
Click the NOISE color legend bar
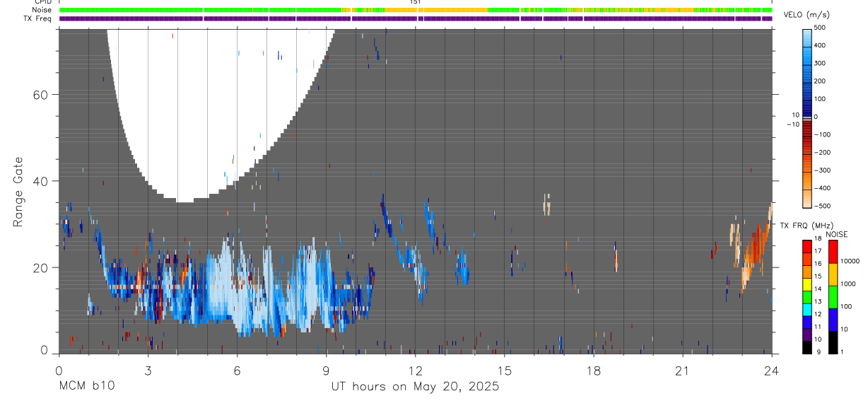click(833, 297)
